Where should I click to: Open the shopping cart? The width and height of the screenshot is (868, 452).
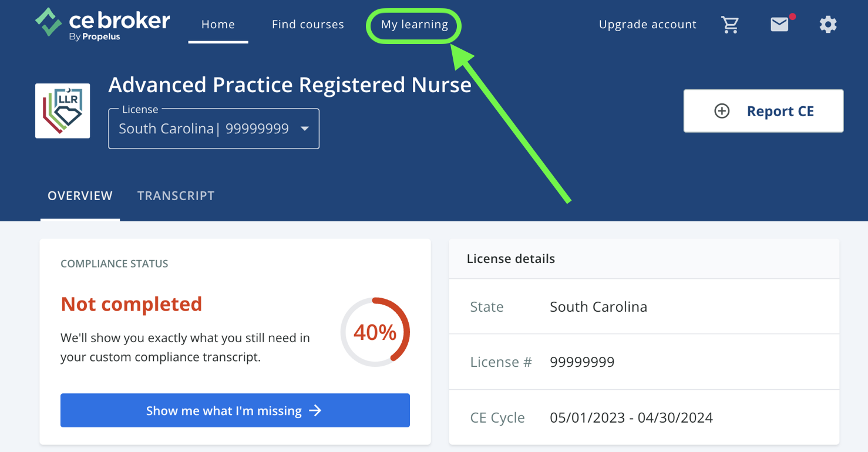click(x=730, y=25)
